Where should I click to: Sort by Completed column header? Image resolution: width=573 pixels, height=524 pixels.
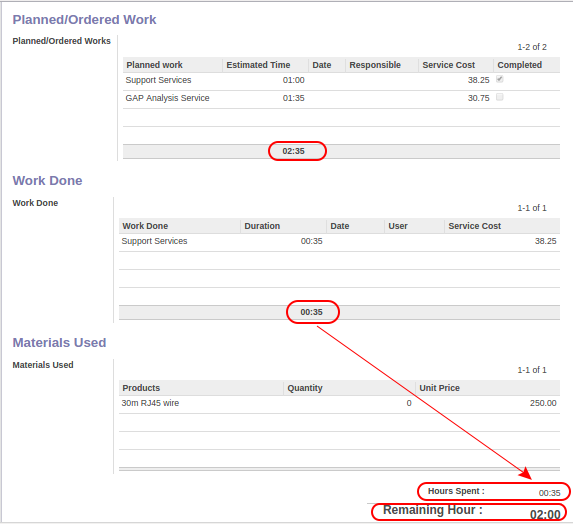(x=519, y=65)
